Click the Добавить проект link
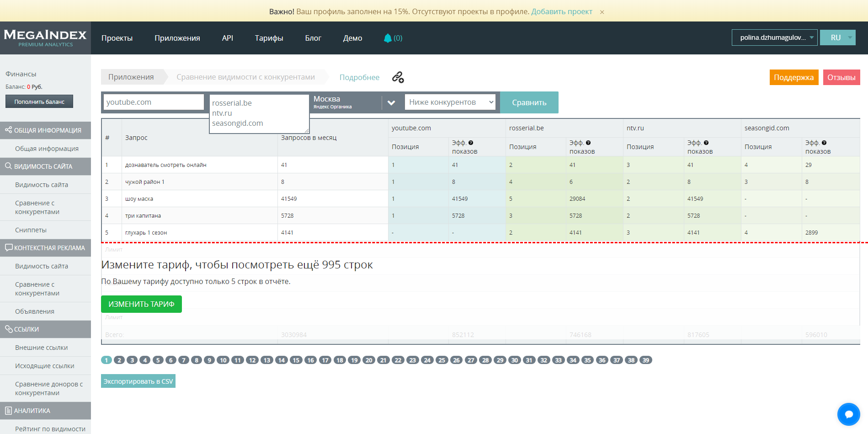This screenshot has height=434, width=868. point(562,11)
